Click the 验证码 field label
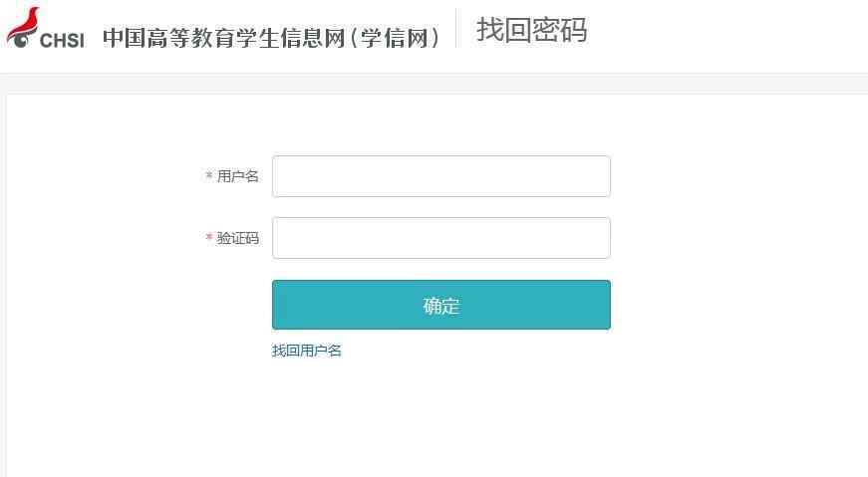868x477 pixels. (x=237, y=238)
